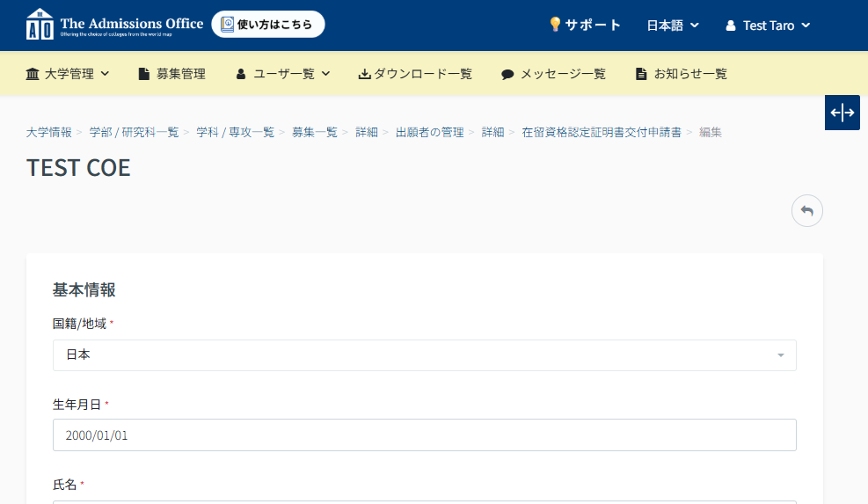Click the 生年月日 date field
This screenshot has height=504, width=868.
pyautogui.click(x=425, y=435)
